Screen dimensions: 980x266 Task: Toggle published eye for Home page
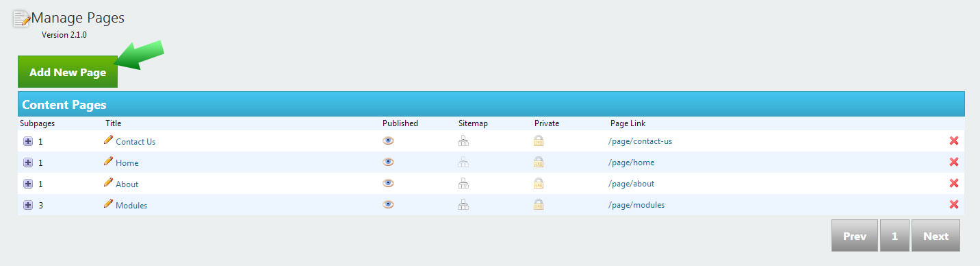388,162
